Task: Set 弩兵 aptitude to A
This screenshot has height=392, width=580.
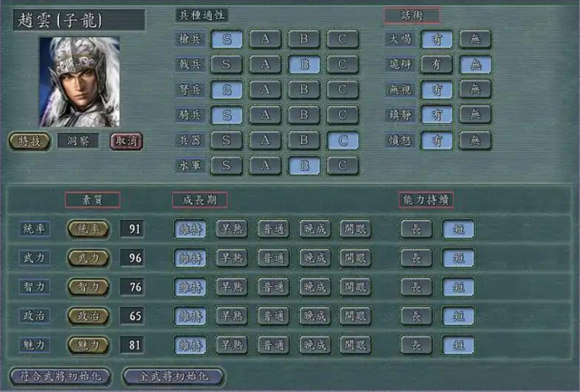Action: [266, 90]
